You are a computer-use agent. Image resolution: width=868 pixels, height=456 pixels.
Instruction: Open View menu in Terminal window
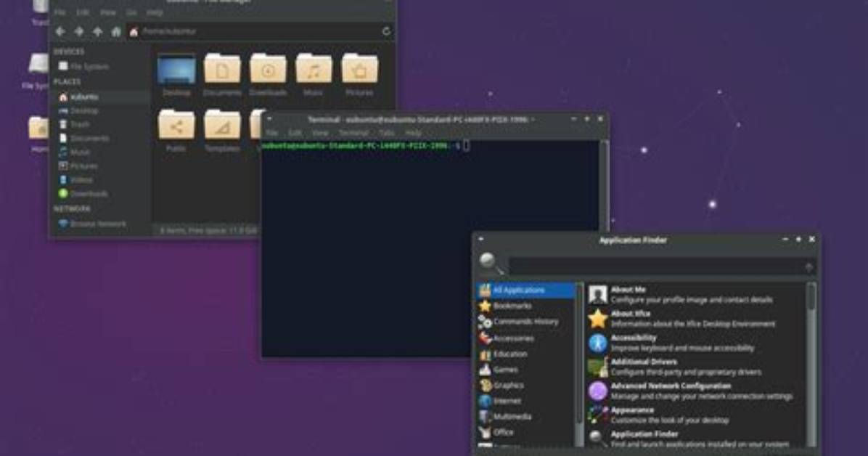[320, 133]
